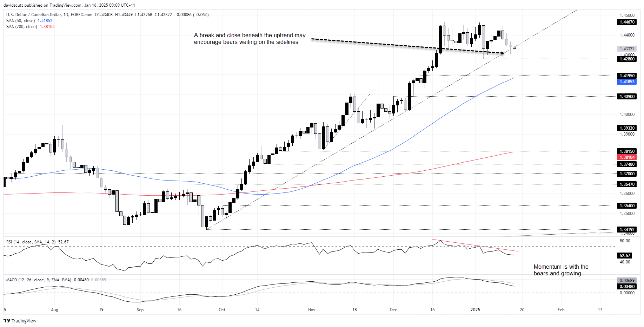644x327 pixels.
Task: Click the Aug label on the time axis
Action: [54, 309]
